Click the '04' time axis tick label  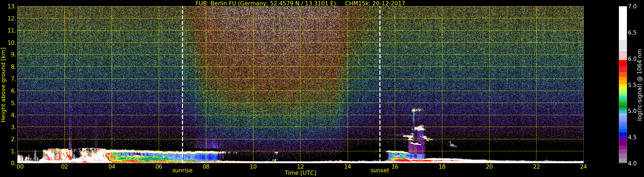click(x=112, y=167)
